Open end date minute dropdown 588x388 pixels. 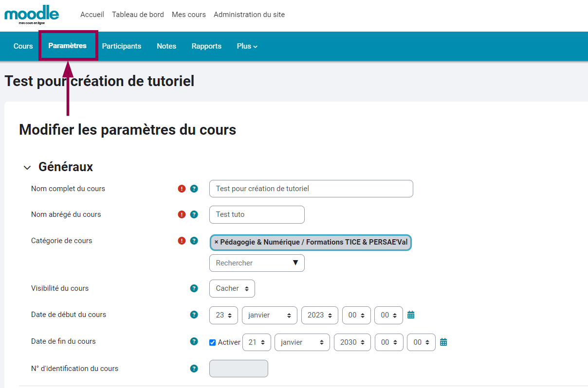pyautogui.click(x=421, y=342)
